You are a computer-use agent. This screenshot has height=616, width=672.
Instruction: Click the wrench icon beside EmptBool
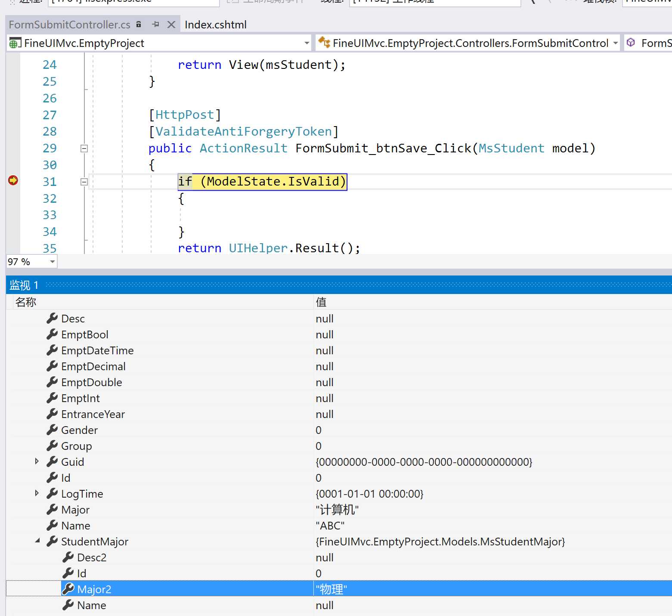coord(52,334)
